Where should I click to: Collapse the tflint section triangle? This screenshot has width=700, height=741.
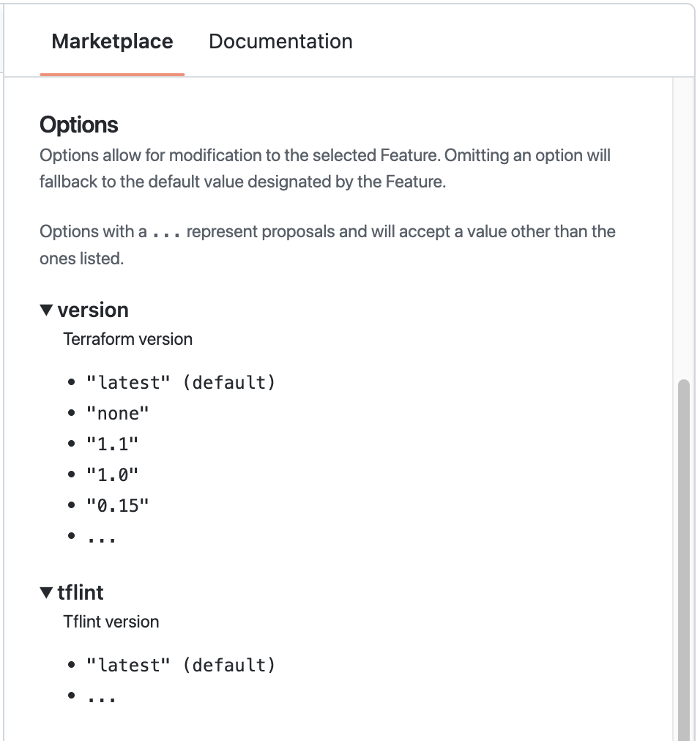pyautogui.click(x=47, y=592)
